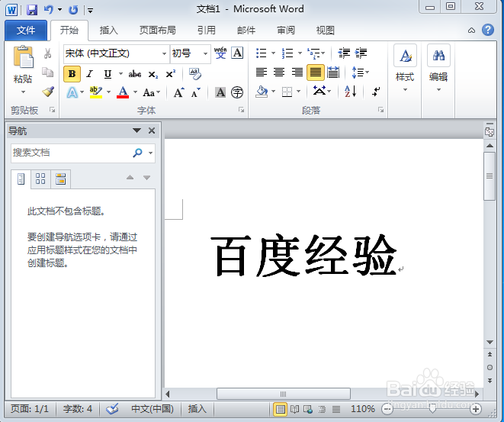Undo the last action
The width and height of the screenshot is (504, 422).
coord(49,10)
